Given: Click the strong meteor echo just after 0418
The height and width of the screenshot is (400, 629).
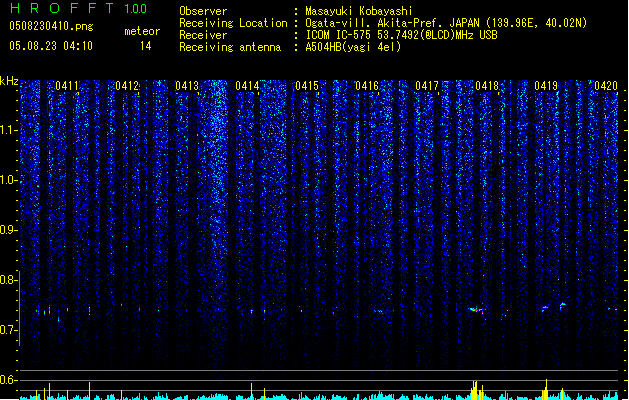Looking at the screenshot, I should click(477, 310).
